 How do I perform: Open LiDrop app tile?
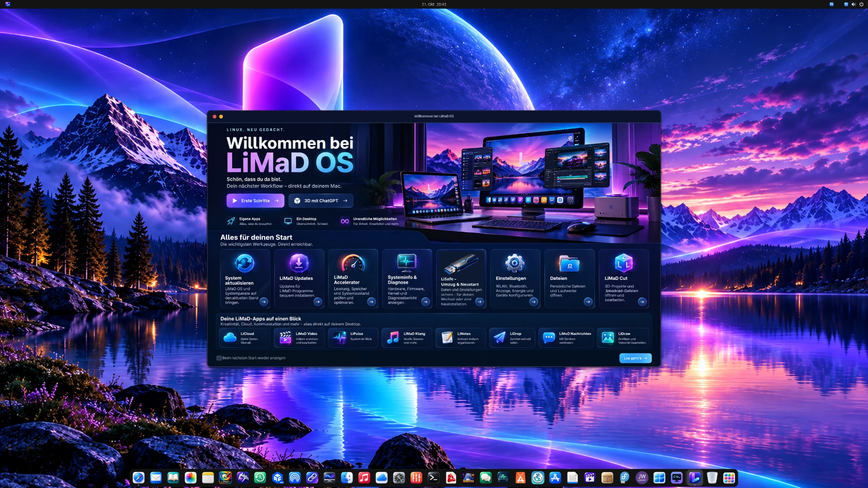click(x=512, y=338)
